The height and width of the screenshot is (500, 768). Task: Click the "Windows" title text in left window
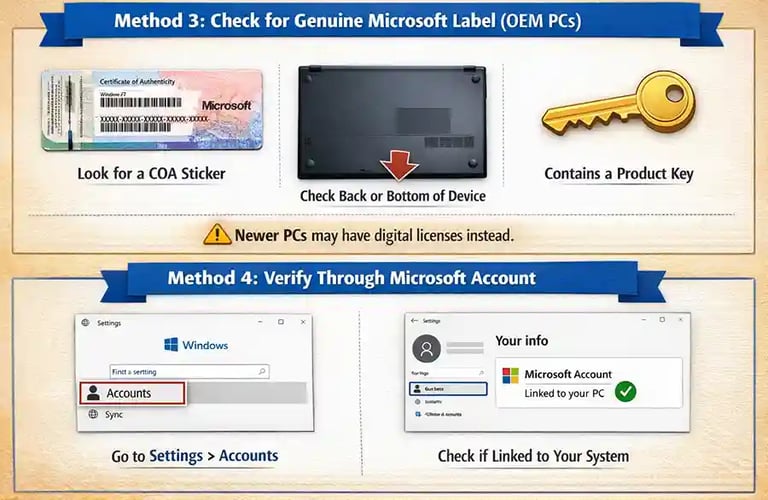pyautogui.click(x=205, y=345)
